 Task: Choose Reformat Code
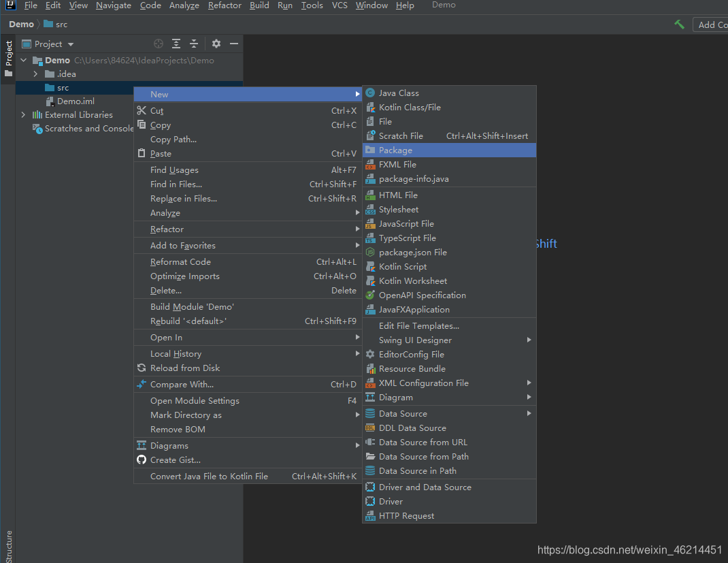(x=248, y=262)
